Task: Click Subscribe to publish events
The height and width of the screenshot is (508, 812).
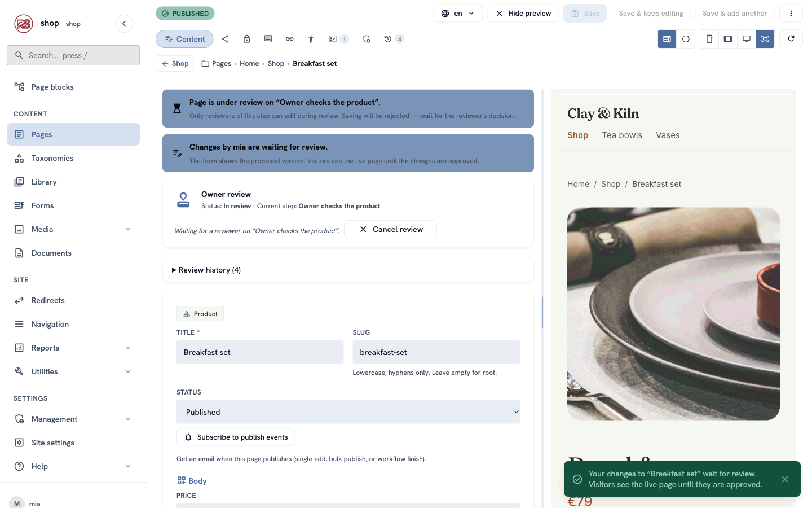Action: (x=236, y=437)
